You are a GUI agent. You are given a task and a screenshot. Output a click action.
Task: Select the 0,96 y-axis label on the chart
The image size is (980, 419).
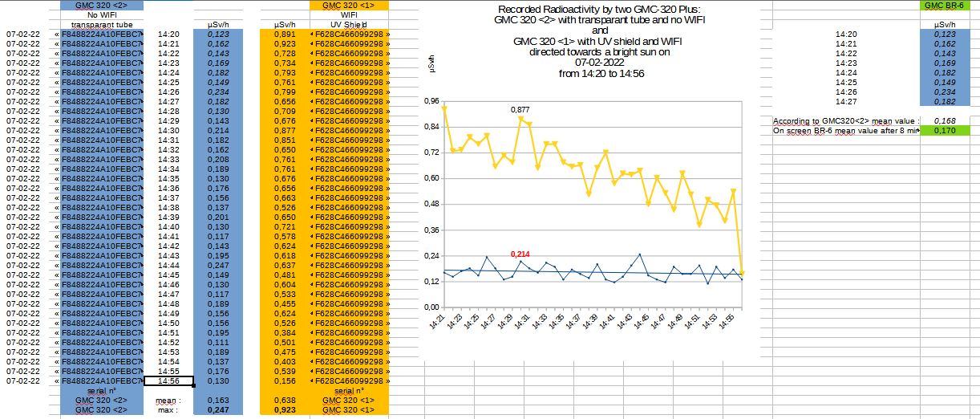431,101
